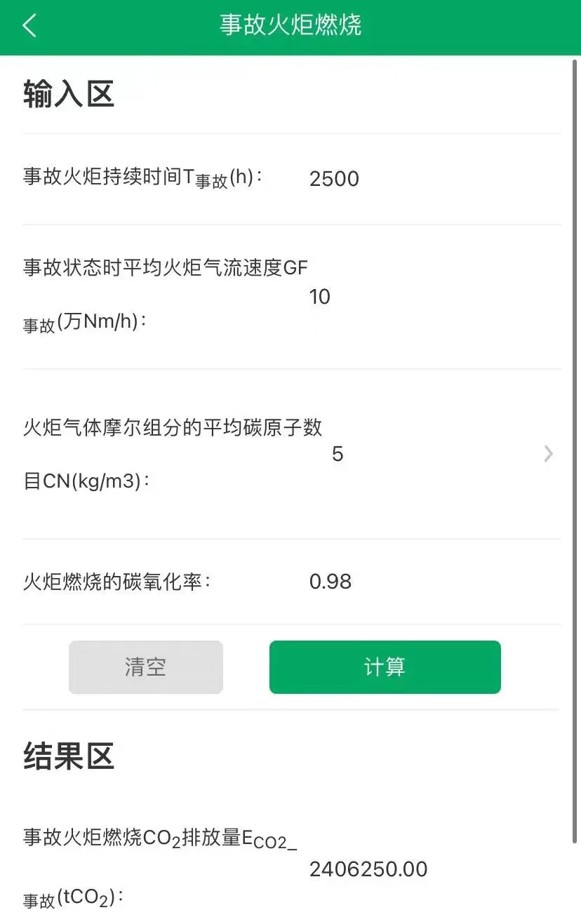This screenshot has height=924, width=581.
Task: Tap the 结果区 section heading
Action: 69,756
